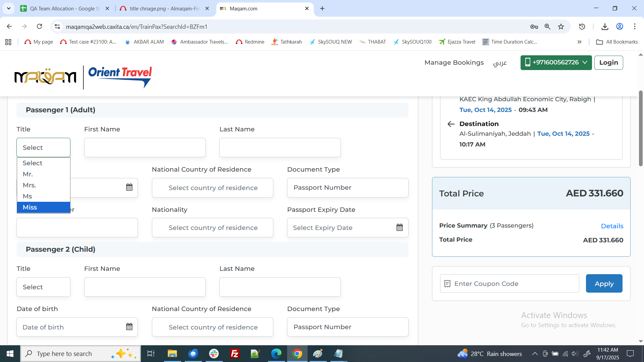Viewport: 644px width, 362px height.
Task: Open Passenger 2 date of birth calendar icon
Action: tap(129, 327)
